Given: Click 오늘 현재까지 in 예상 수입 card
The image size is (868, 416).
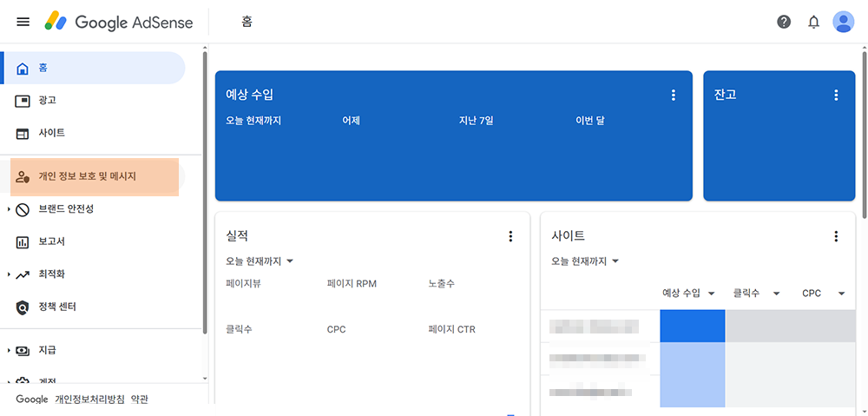Looking at the screenshot, I should pos(253,121).
